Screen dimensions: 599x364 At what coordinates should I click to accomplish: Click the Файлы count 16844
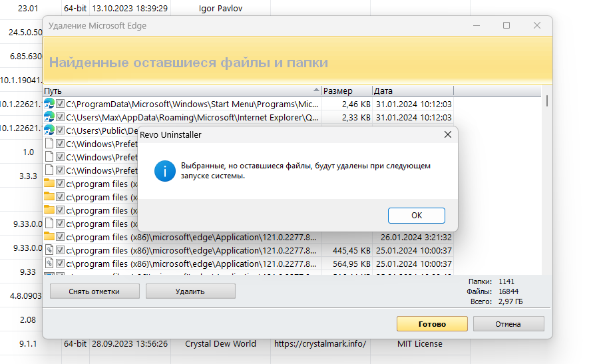(508, 291)
